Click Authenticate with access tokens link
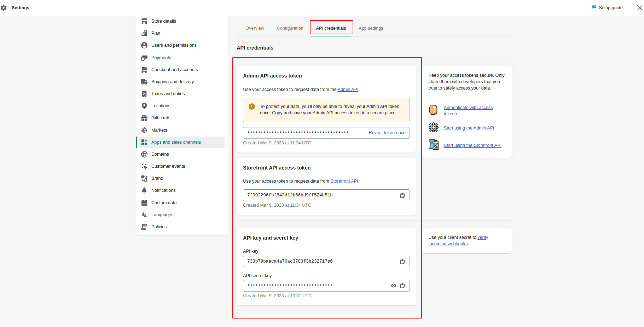The width and height of the screenshot is (644, 327). (468, 111)
